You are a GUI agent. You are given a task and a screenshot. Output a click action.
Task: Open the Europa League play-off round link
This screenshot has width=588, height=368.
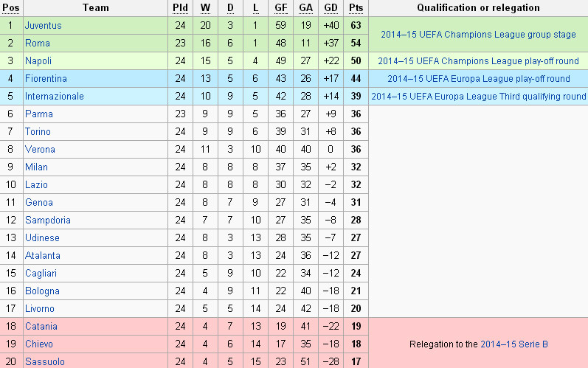478,78
